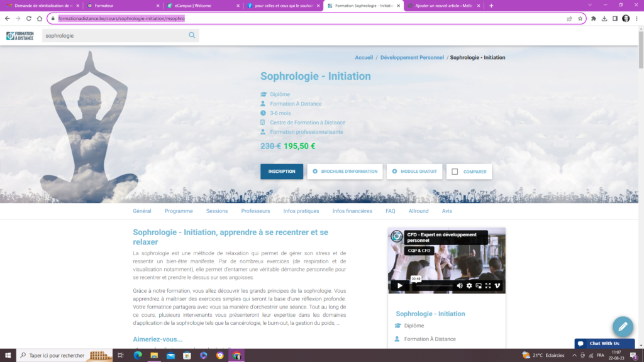Click the Windows taskbar search box
This screenshot has height=362, width=644.
[x=65, y=356]
